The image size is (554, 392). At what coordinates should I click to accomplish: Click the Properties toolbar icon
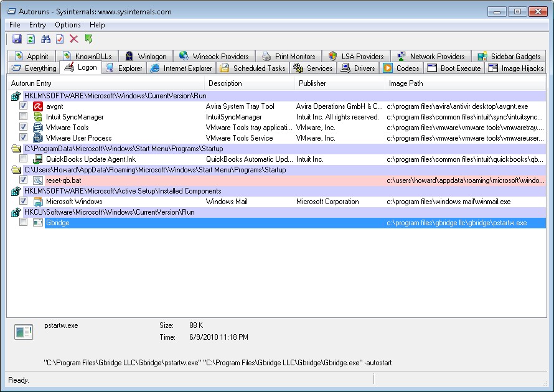pos(60,39)
